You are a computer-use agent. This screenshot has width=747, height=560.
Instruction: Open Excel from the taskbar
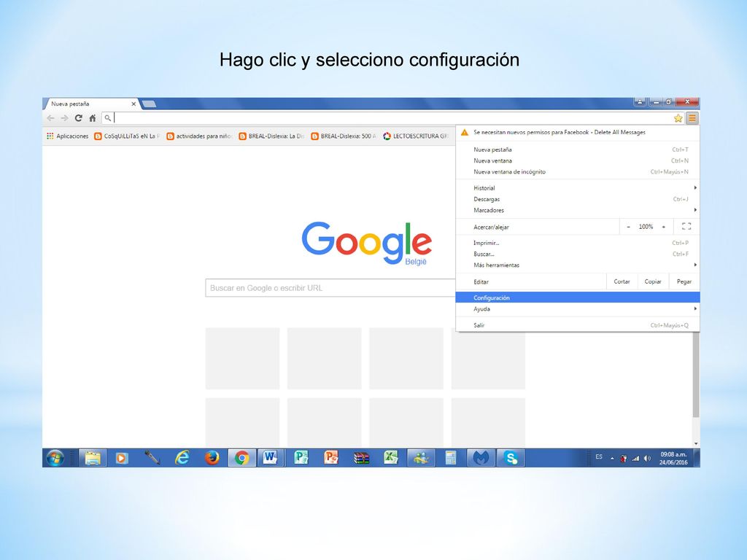coord(391,458)
